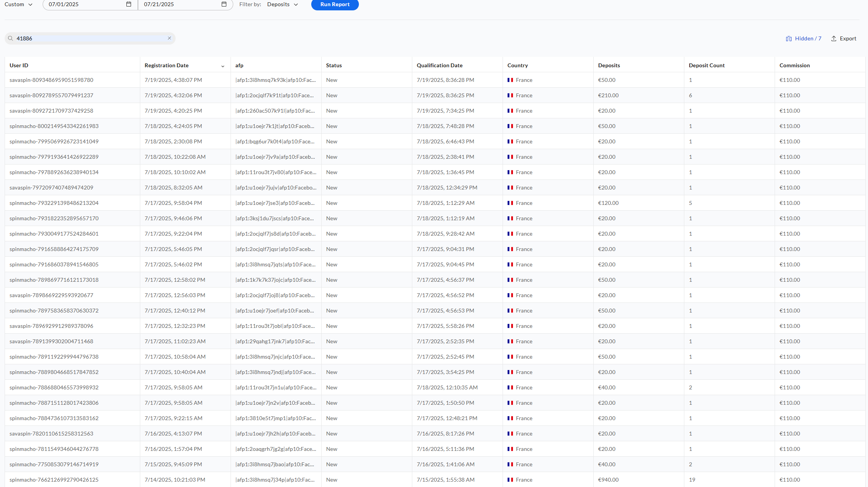868x487 pixels.
Task: Click the Deposit Count column header
Action: 707,65
